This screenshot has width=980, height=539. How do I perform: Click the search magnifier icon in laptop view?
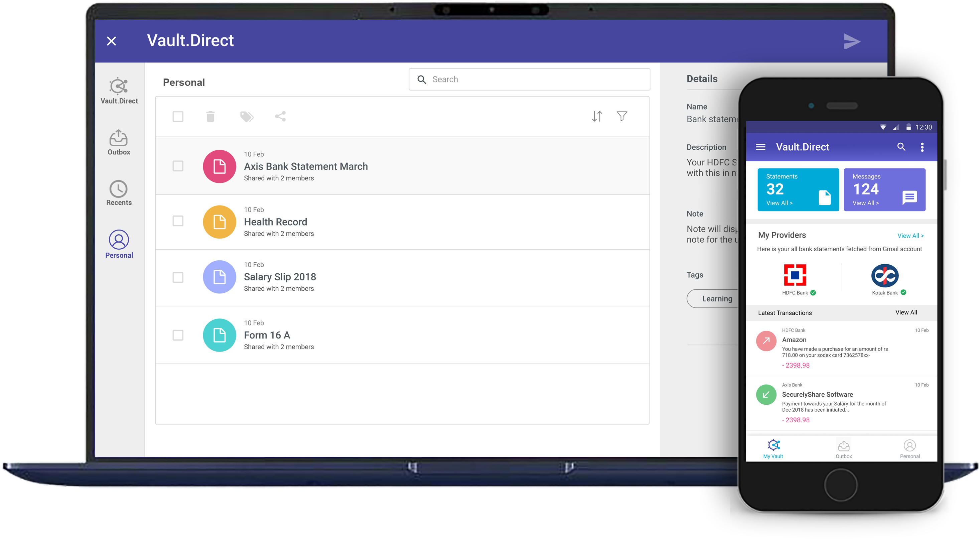click(422, 80)
